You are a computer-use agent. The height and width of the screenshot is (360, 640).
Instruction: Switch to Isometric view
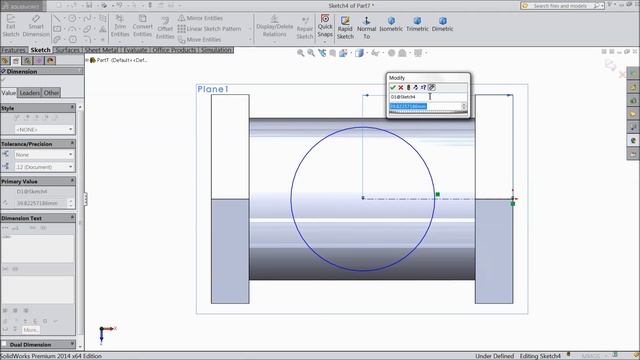pos(391,24)
